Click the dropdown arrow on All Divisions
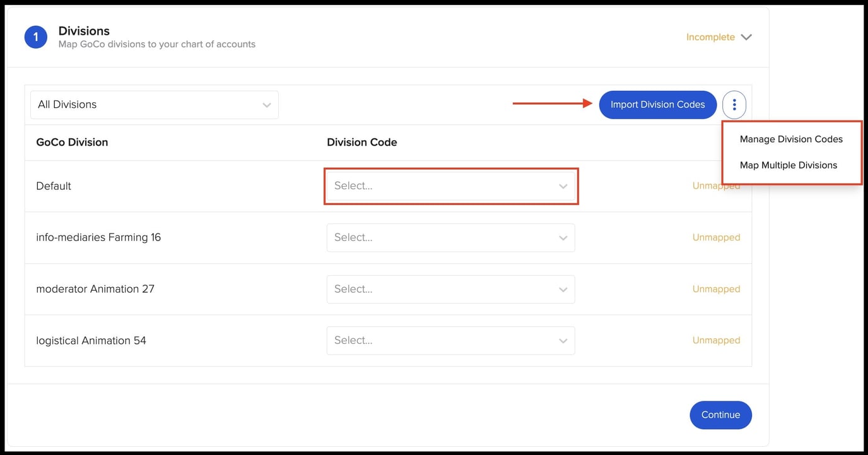 [x=266, y=105]
